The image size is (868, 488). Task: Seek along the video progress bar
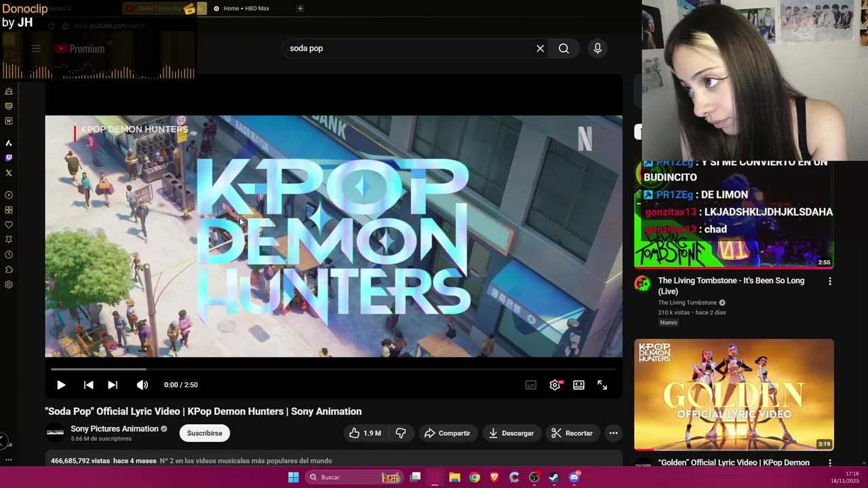click(x=334, y=369)
